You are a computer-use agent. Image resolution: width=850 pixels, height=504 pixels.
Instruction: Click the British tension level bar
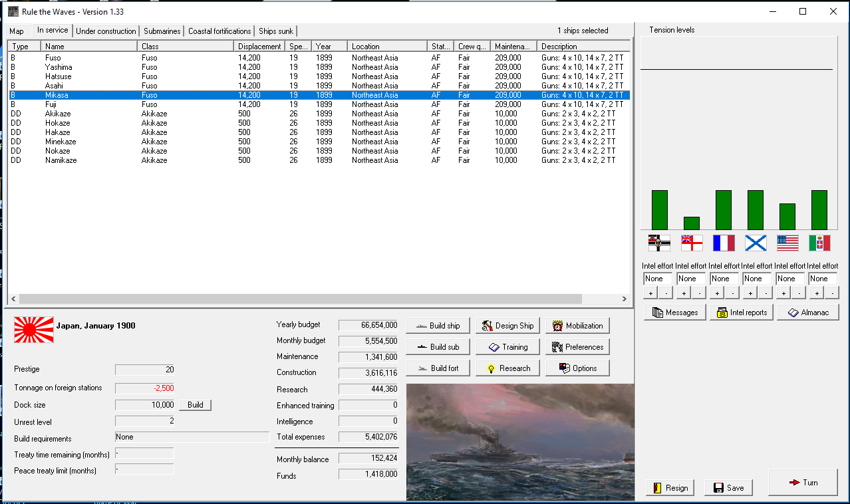(x=692, y=223)
